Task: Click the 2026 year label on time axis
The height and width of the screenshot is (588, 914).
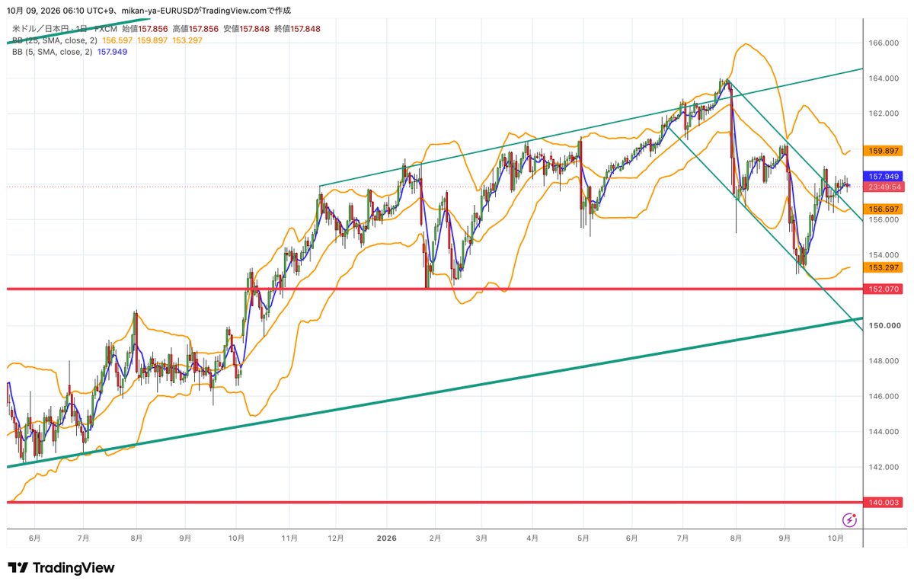Action: click(386, 538)
